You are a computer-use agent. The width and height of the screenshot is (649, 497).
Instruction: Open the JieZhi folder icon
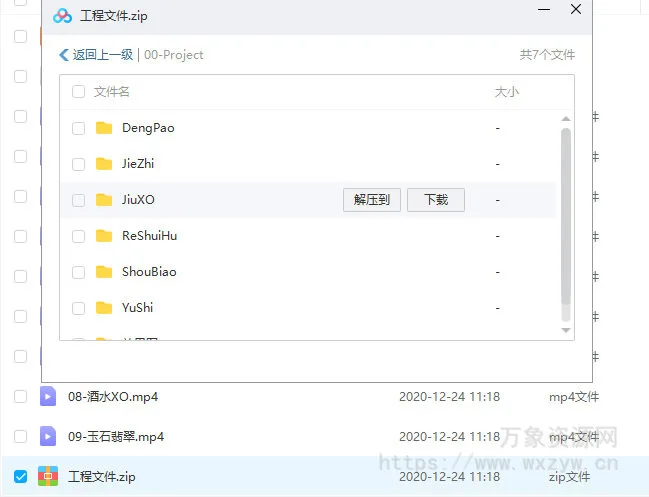[x=104, y=164]
